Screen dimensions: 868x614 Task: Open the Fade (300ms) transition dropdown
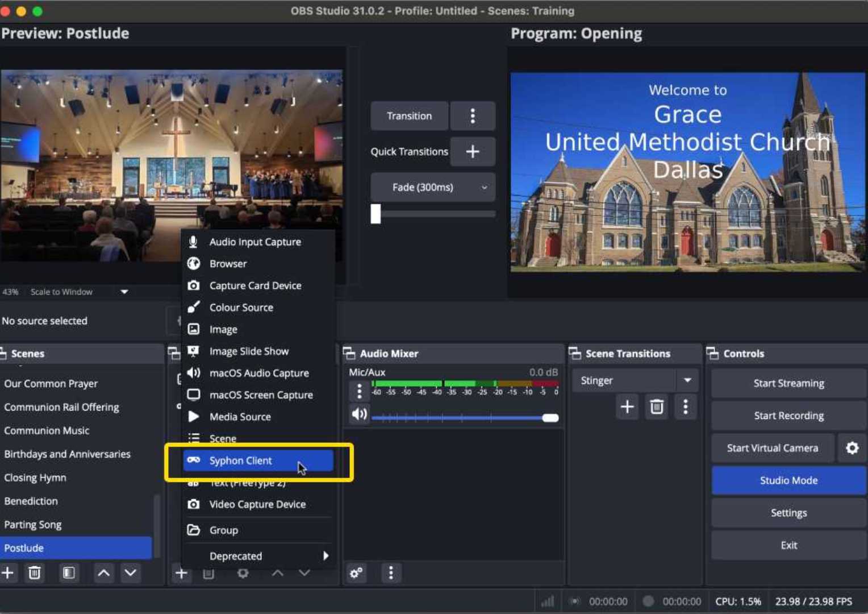[483, 187]
